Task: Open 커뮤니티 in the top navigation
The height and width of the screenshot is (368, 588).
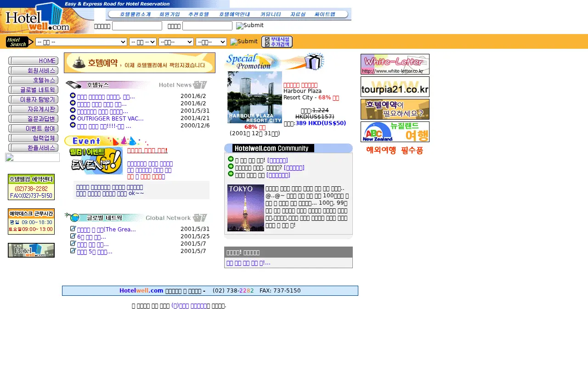Action: [x=271, y=14]
